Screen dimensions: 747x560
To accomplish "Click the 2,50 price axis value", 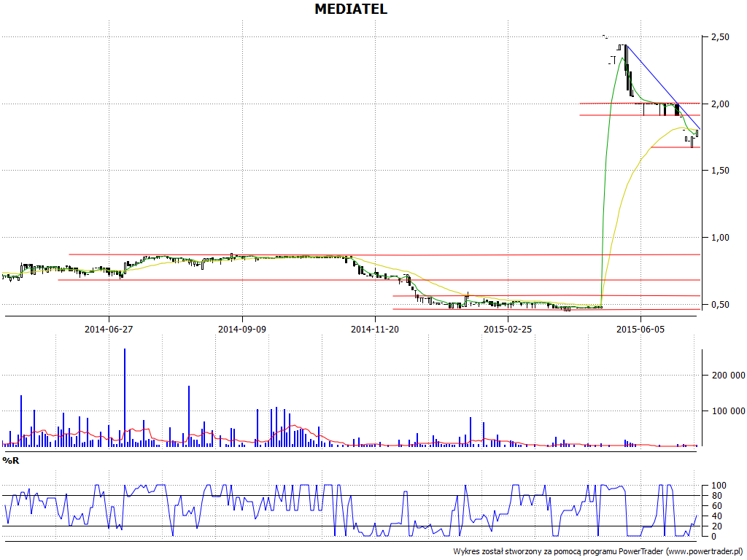I will pyautogui.click(x=720, y=36).
